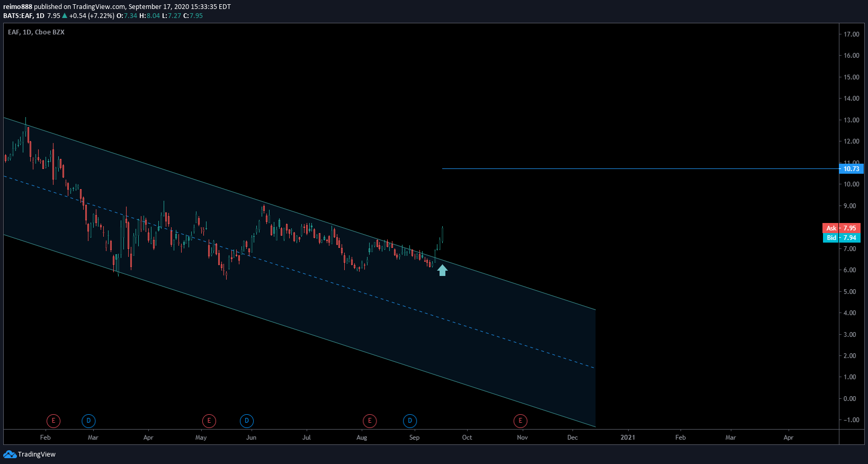Click the 13.00 price axis label
Screen dimensions: 868x464
pos(852,120)
